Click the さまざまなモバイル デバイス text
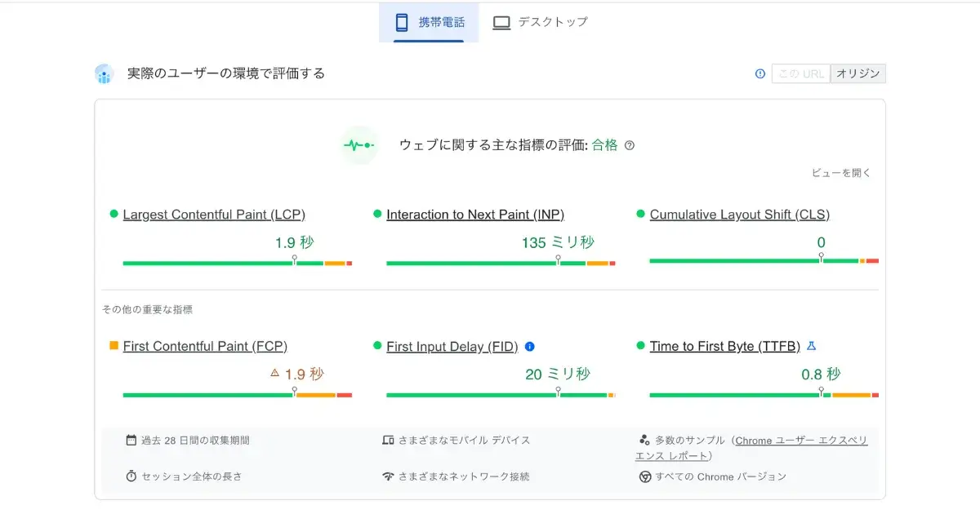This screenshot has width=980, height=514. click(465, 441)
